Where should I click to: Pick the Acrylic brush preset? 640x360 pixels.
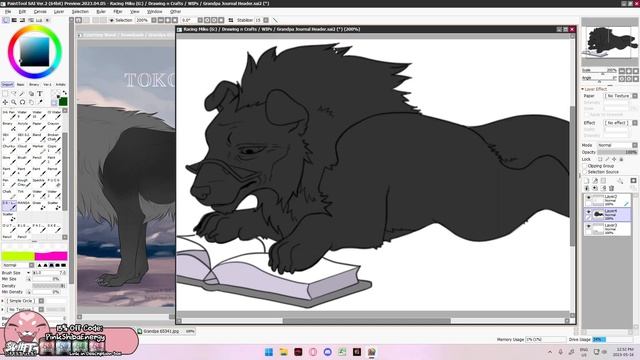(24, 126)
